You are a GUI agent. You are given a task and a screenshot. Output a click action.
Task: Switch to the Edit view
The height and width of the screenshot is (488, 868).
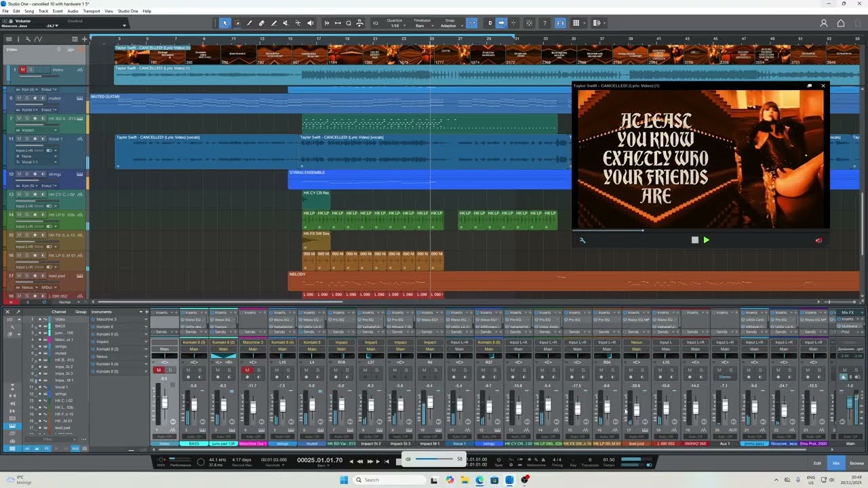[817, 464]
